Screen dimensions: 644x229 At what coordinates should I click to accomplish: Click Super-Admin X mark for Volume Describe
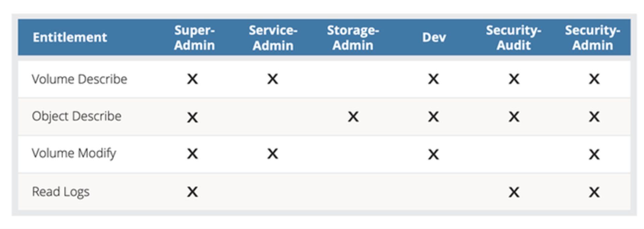(x=193, y=79)
